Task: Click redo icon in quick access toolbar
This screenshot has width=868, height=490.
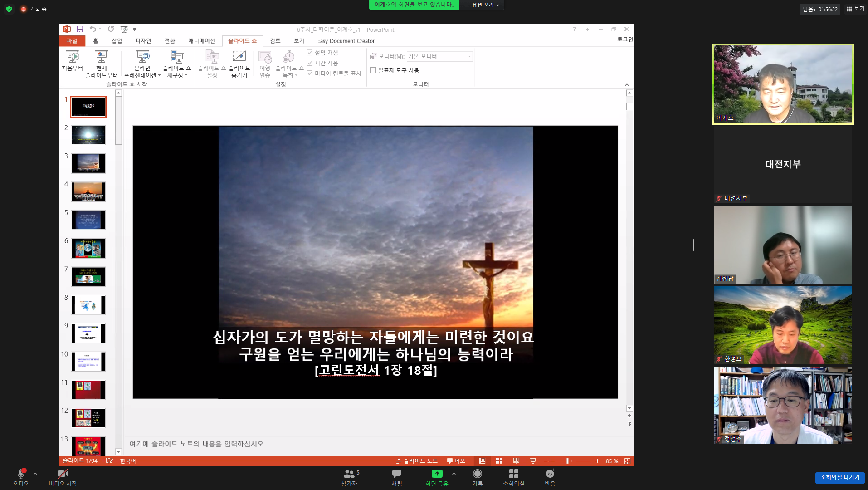Action: 111,29
